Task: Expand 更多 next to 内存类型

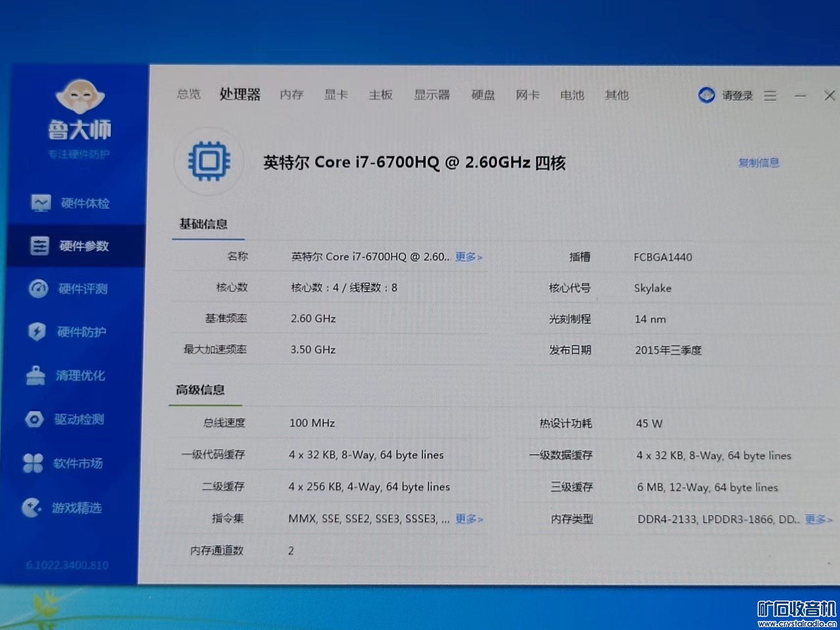Action: tap(818, 519)
